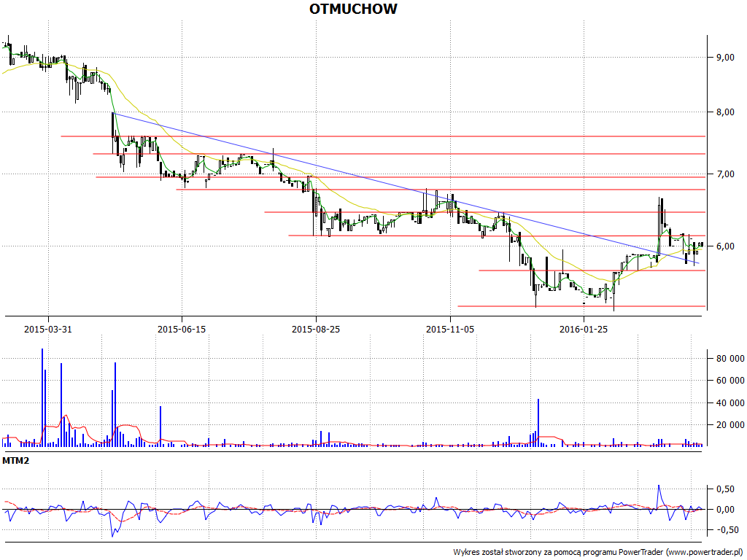
Task: Select the 2015-03-31 date label
Action: click(48, 329)
